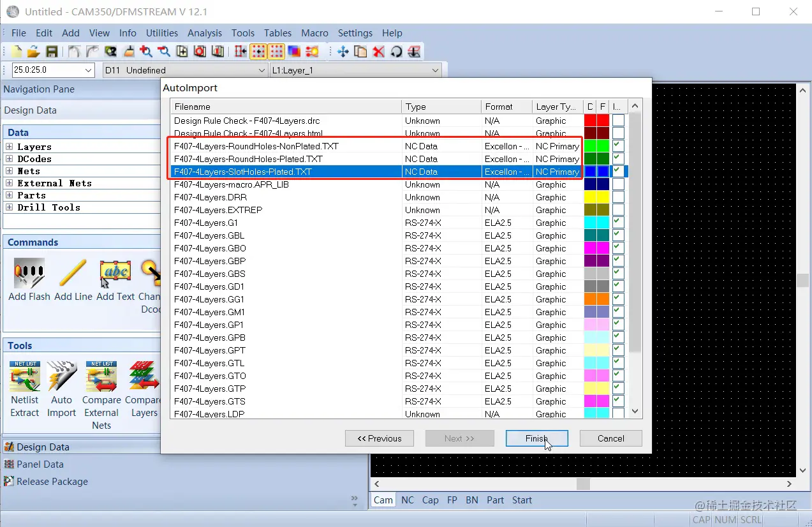Click the Design Data icon at bottom
This screenshot has height=527, width=812.
coord(9,447)
